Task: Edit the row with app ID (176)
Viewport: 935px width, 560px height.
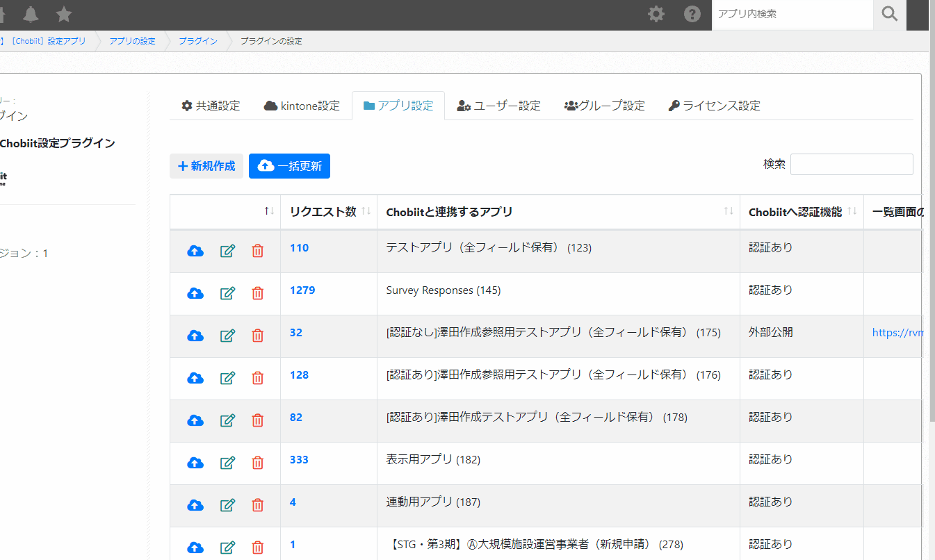Action: pos(227,378)
